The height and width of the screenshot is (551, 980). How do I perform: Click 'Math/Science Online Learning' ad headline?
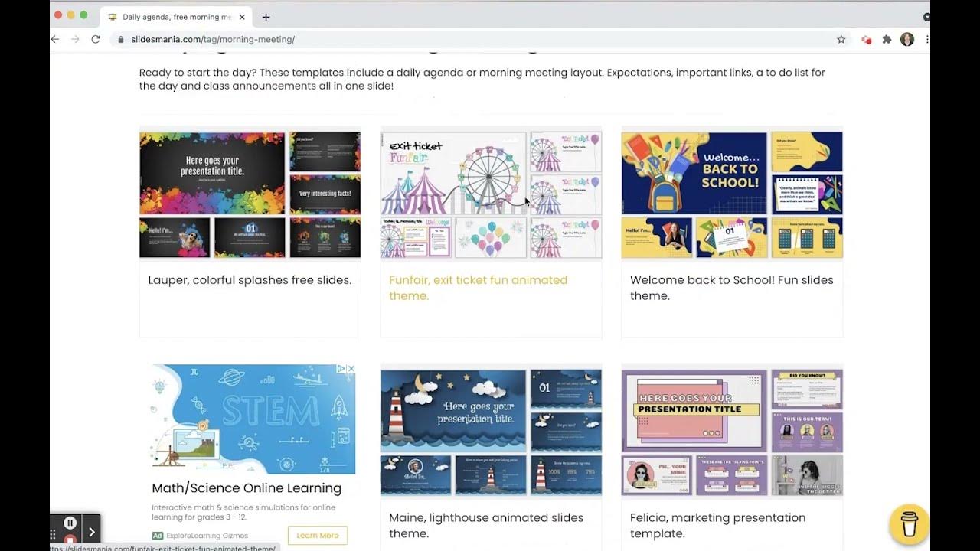pyautogui.click(x=247, y=488)
